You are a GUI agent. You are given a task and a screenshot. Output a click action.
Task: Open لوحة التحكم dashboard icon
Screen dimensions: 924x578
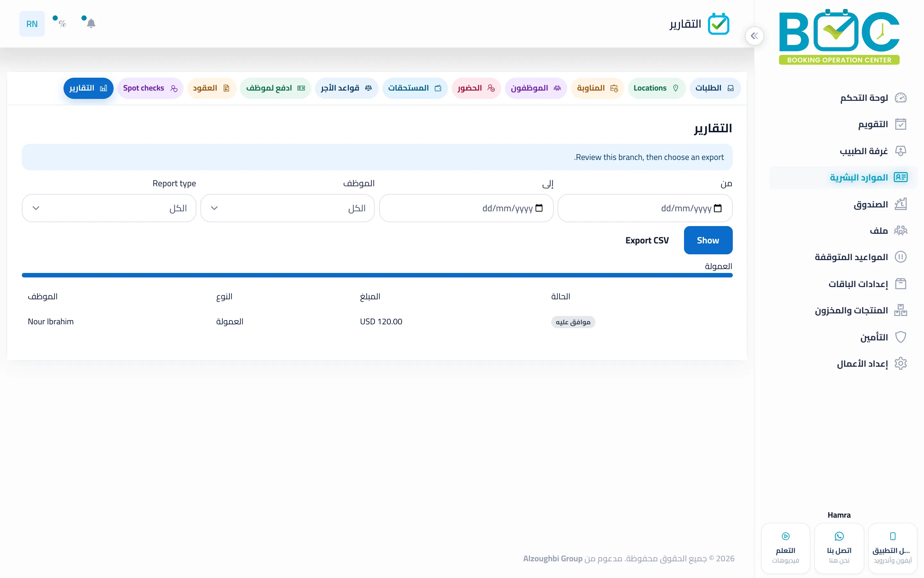click(x=900, y=98)
